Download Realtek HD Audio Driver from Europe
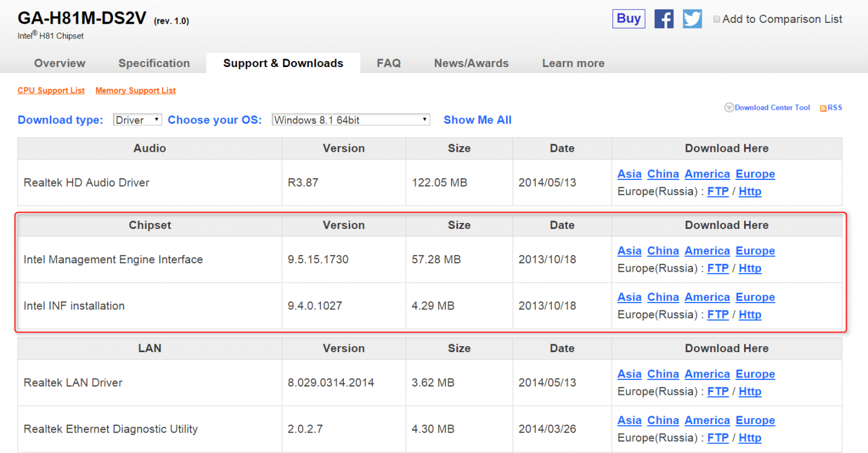This screenshot has height=453, width=868. 755,174
